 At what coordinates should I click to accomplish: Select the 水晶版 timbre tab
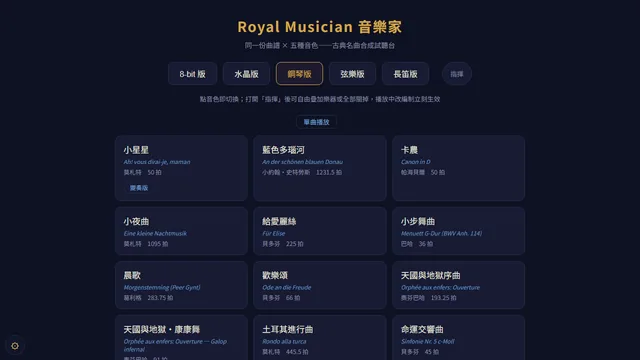[246, 74]
